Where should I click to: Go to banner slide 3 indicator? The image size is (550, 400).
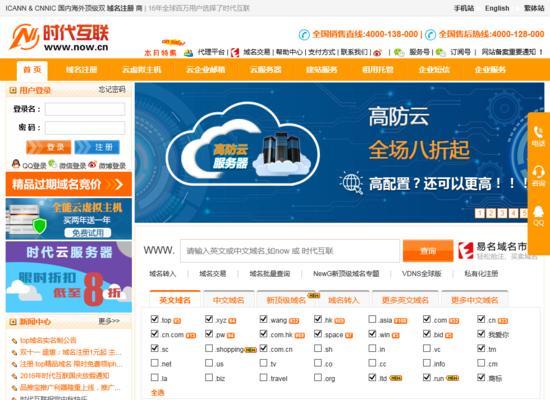pyautogui.click(x=502, y=213)
